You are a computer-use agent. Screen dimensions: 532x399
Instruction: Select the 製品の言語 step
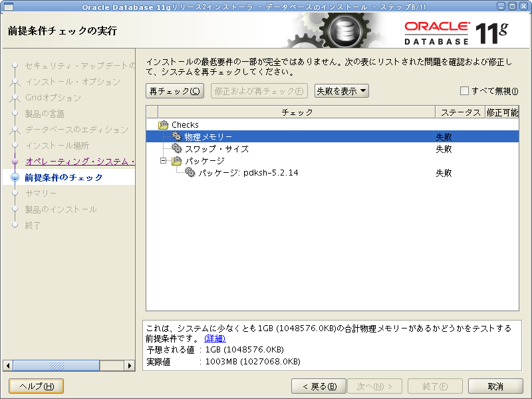point(45,113)
